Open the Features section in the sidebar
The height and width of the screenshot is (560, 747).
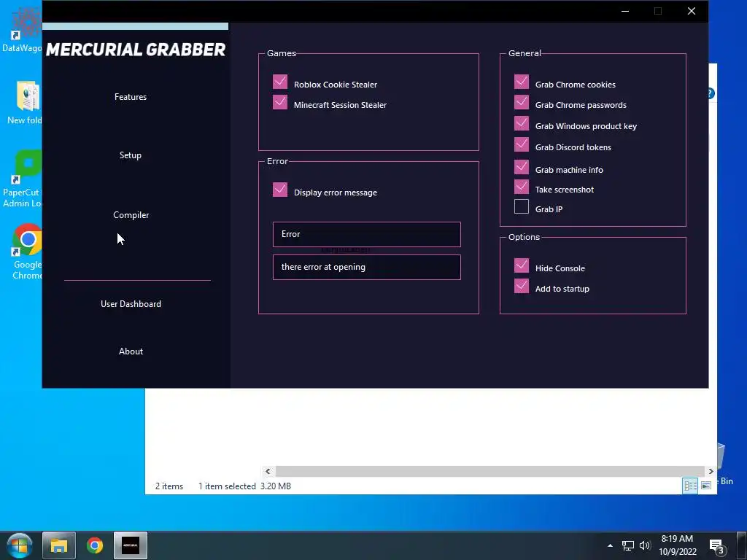tap(131, 97)
